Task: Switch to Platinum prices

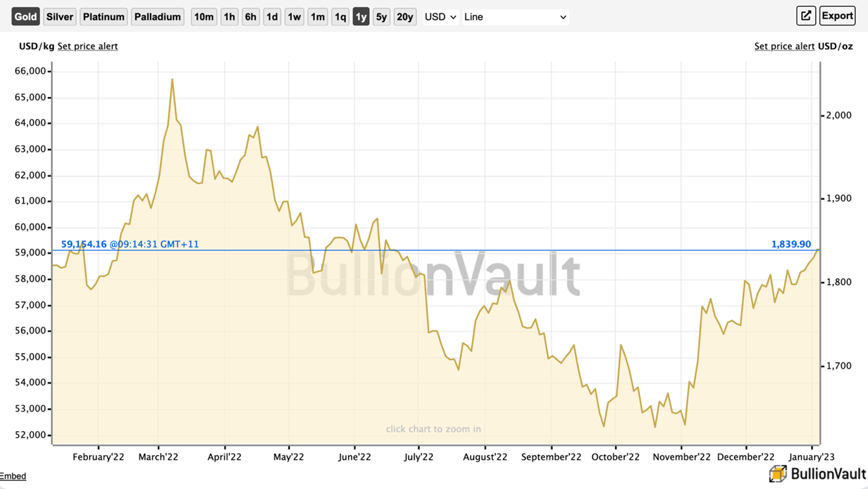Action: point(104,16)
